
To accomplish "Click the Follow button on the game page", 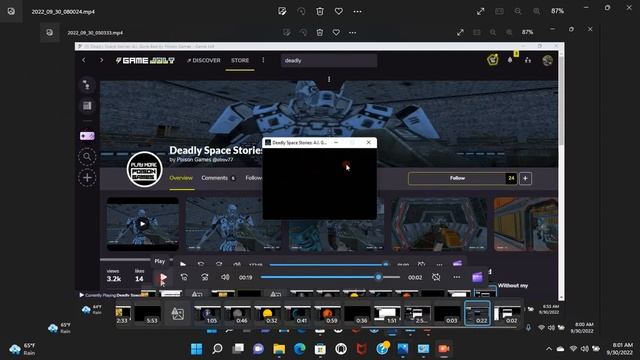I will 457,178.
